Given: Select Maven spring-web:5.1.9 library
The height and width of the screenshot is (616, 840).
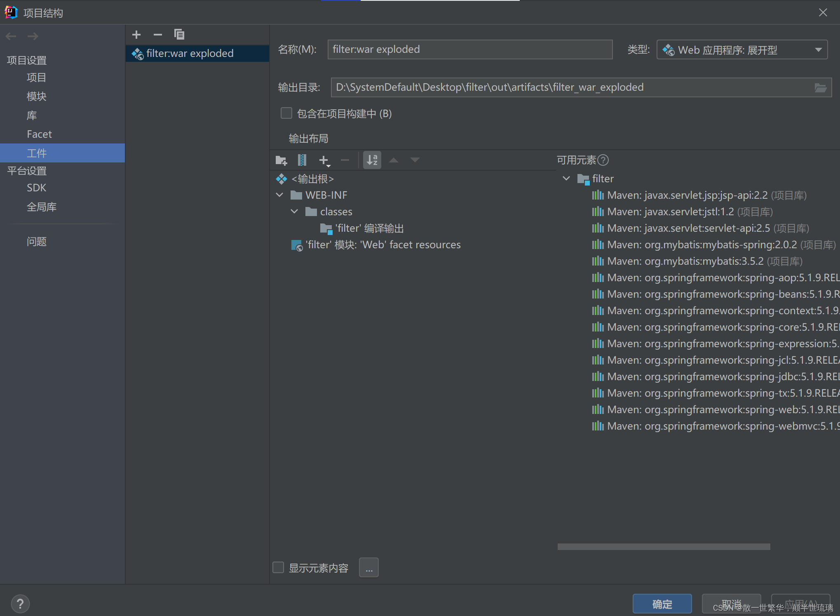Looking at the screenshot, I should (x=716, y=409).
